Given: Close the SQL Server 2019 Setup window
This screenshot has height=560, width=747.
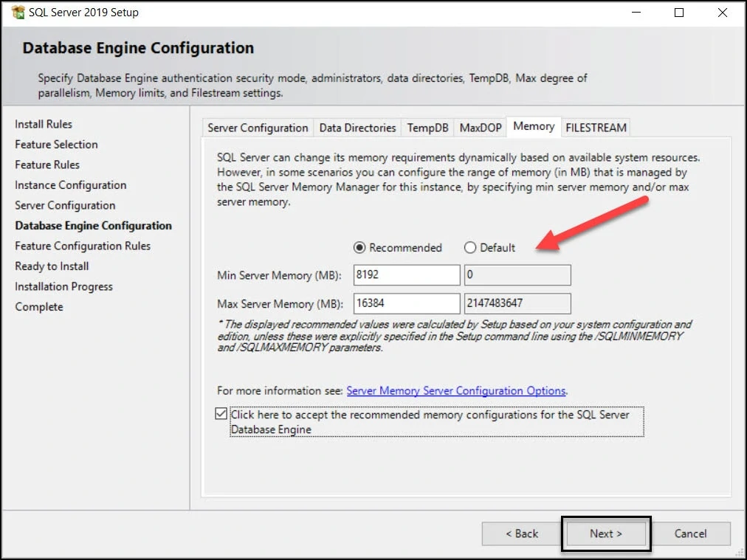Looking at the screenshot, I should coord(722,13).
